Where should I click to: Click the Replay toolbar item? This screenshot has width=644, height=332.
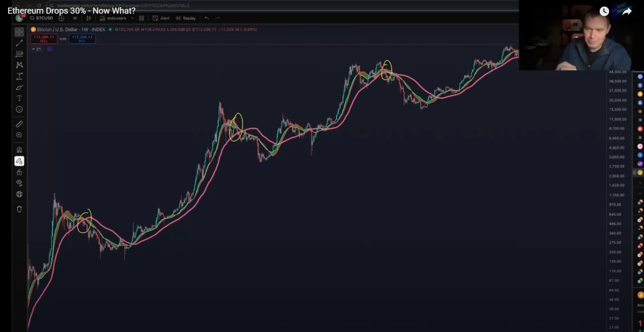pos(186,18)
